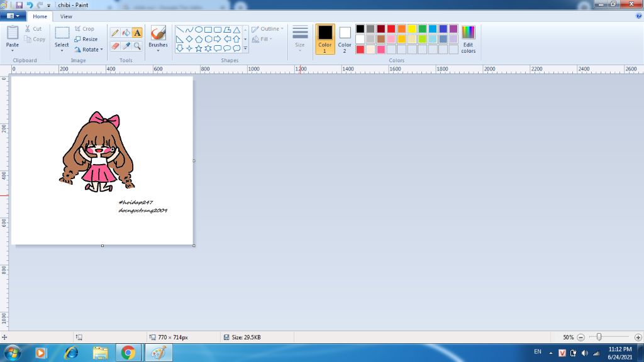The image size is (644, 362).
Task: Pick the custom hot pink swatch
Action: pyautogui.click(x=380, y=49)
